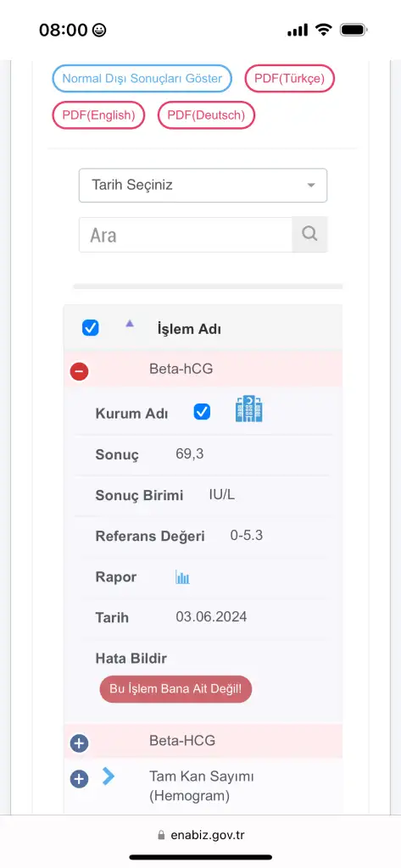Select the Tam Kan Sayımı (Hemogram) row
401x868 pixels.
(203, 786)
